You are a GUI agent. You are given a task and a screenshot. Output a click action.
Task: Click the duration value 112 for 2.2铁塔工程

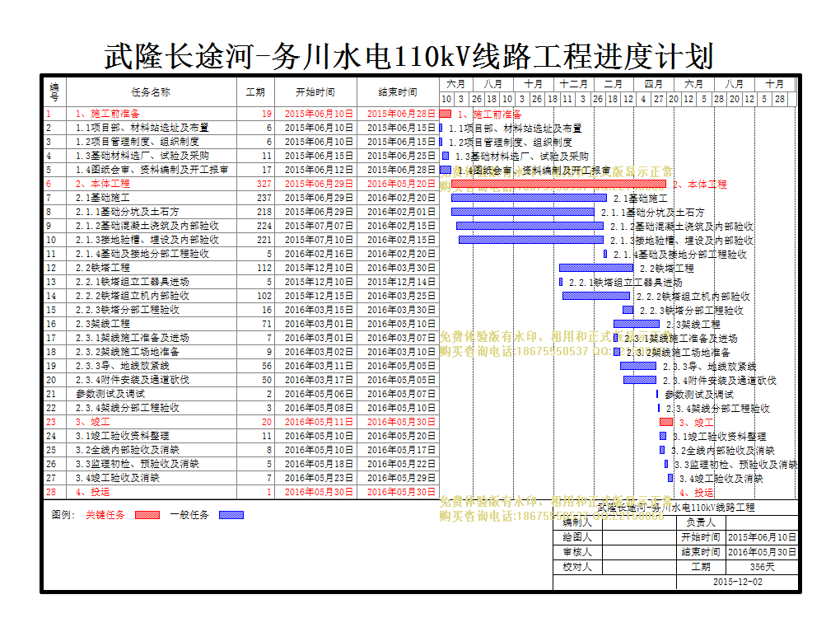264,268
